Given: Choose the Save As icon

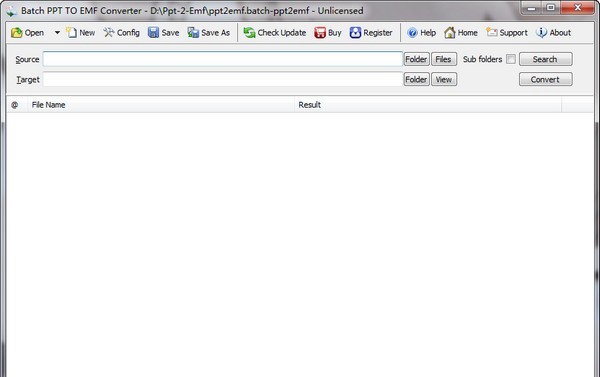Looking at the screenshot, I should point(193,33).
